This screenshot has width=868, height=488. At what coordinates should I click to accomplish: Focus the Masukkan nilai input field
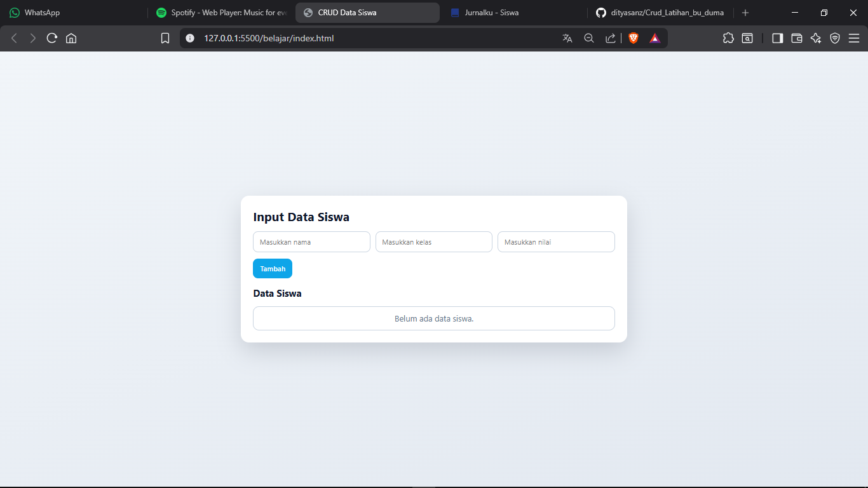coord(556,242)
